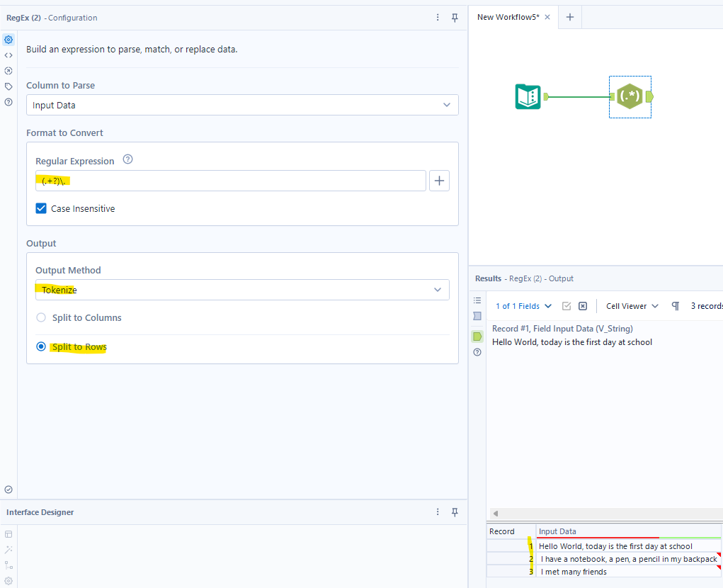Open Interface Designer options menu
The height and width of the screenshot is (588, 723).
(438, 512)
